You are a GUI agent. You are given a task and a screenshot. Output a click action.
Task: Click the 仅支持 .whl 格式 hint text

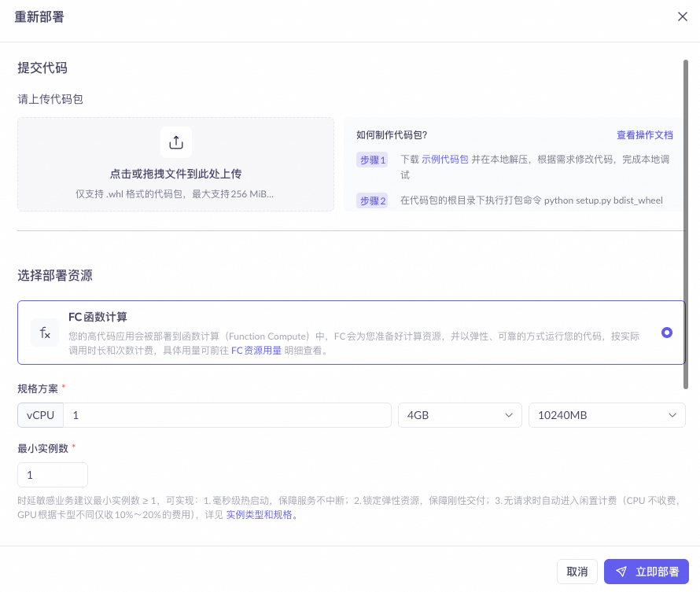click(175, 194)
